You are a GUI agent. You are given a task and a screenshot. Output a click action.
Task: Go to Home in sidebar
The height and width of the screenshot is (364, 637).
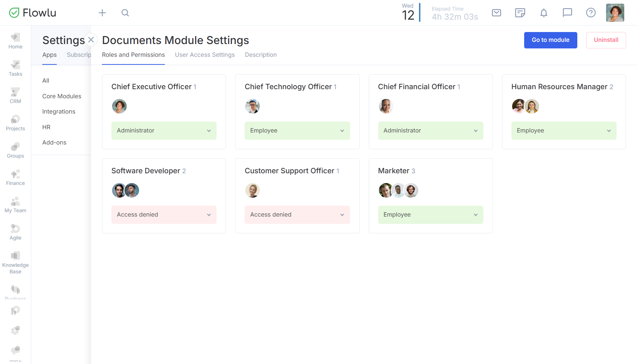pos(15,41)
